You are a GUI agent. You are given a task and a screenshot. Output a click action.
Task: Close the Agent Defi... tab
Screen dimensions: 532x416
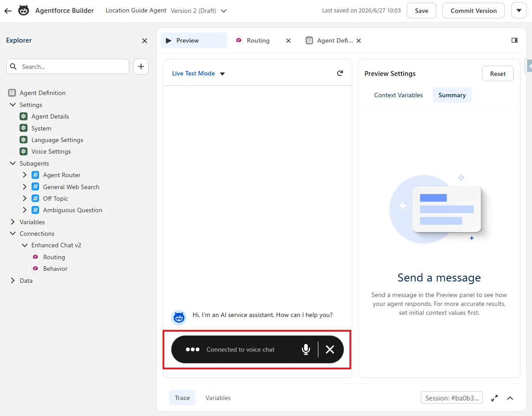click(359, 41)
